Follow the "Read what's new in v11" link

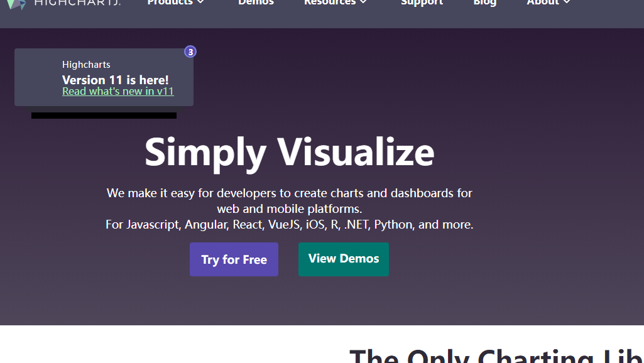coord(118,91)
